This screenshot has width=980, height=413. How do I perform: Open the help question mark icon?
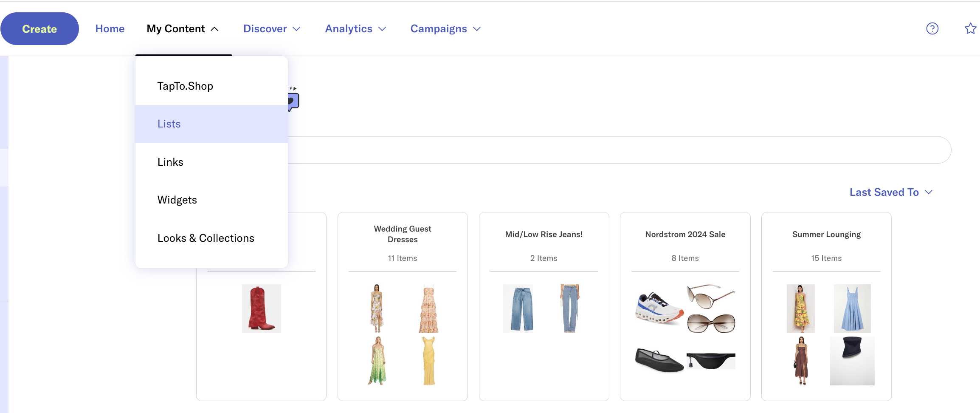[932, 28]
